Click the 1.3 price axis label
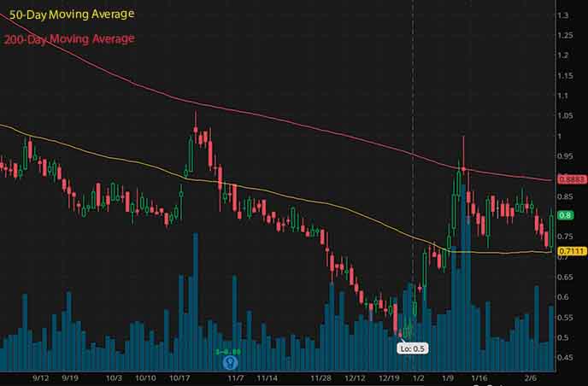This screenshot has width=588, height=386. coord(563,15)
